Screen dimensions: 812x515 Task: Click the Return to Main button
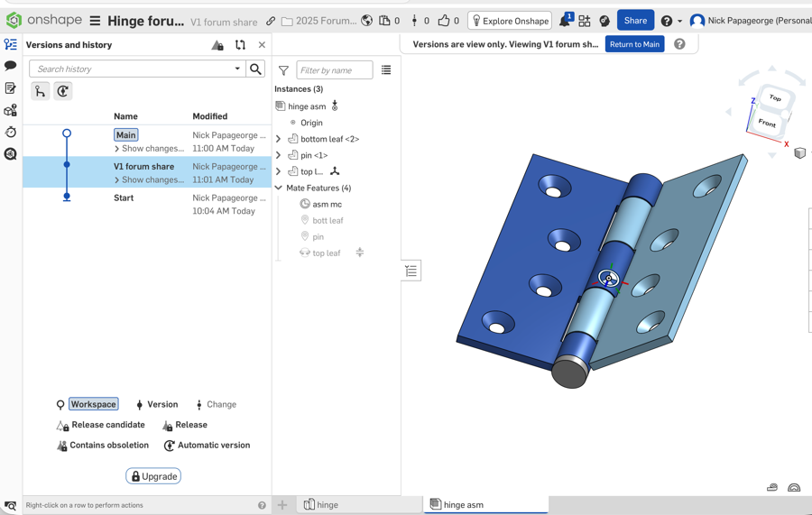(x=634, y=44)
